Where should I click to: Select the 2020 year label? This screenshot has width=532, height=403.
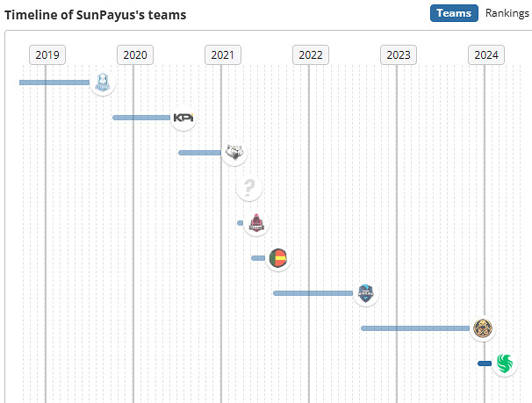click(135, 54)
